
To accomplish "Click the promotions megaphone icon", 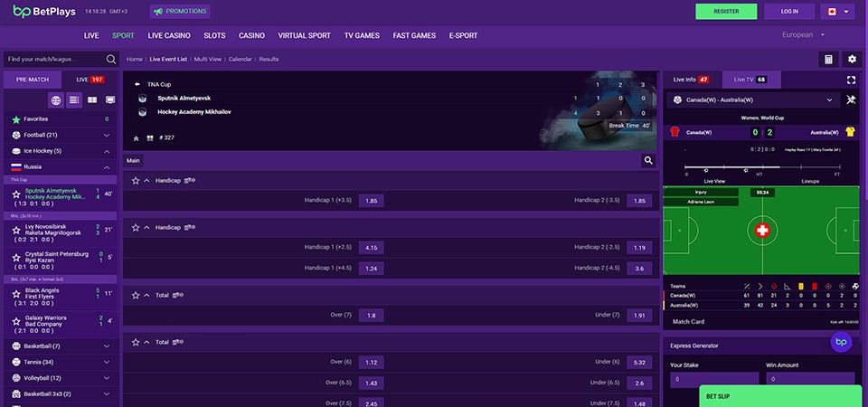I will tap(158, 11).
